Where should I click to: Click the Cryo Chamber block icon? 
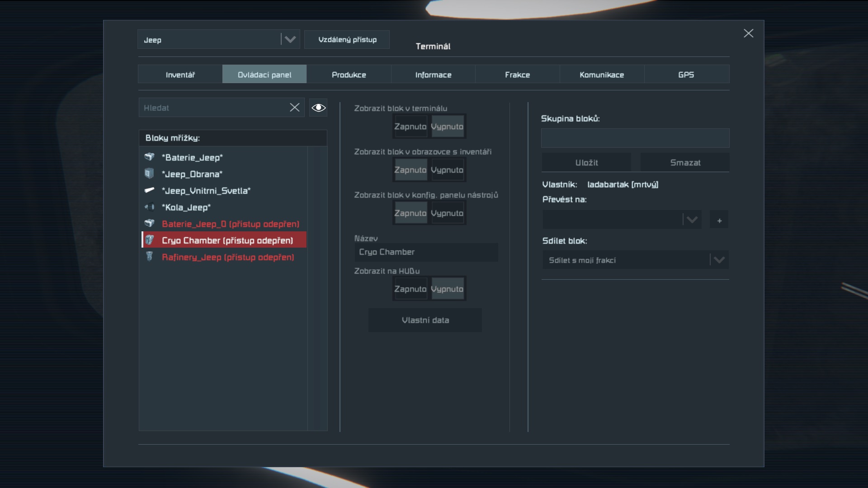(150, 240)
